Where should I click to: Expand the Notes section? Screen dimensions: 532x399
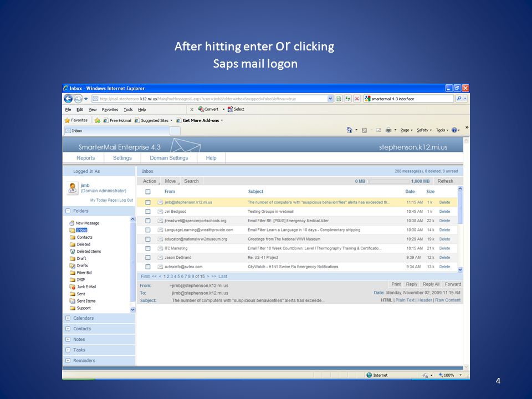point(68,339)
